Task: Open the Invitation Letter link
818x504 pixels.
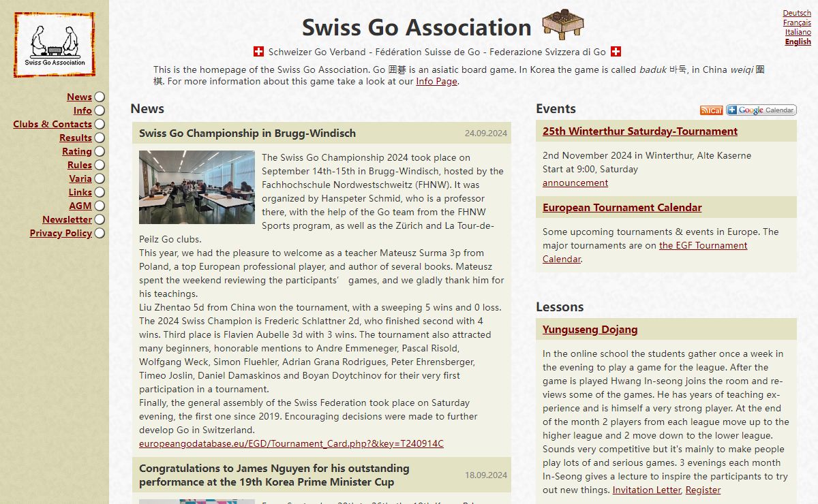Action: tap(646, 490)
